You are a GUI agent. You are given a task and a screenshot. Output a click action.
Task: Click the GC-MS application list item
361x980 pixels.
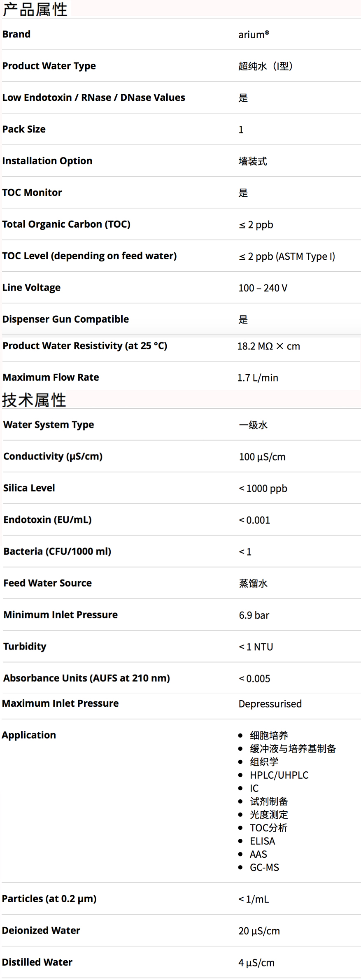[264, 867]
